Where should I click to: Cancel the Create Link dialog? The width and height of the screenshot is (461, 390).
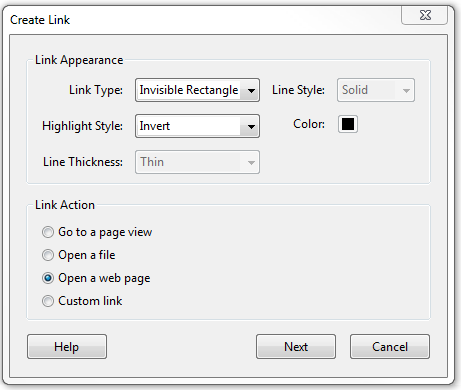point(390,347)
